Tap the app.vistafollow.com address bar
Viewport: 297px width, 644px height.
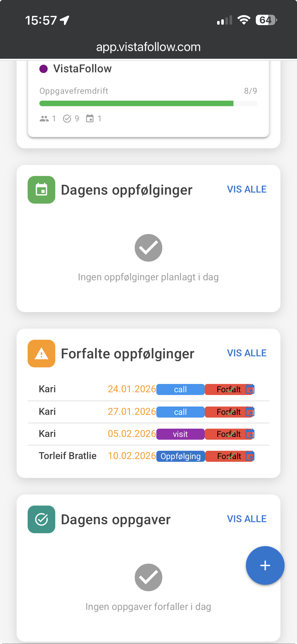148,47
